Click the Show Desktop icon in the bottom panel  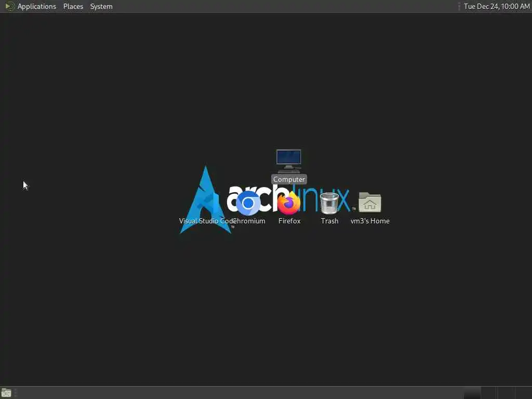[x=6, y=393]
